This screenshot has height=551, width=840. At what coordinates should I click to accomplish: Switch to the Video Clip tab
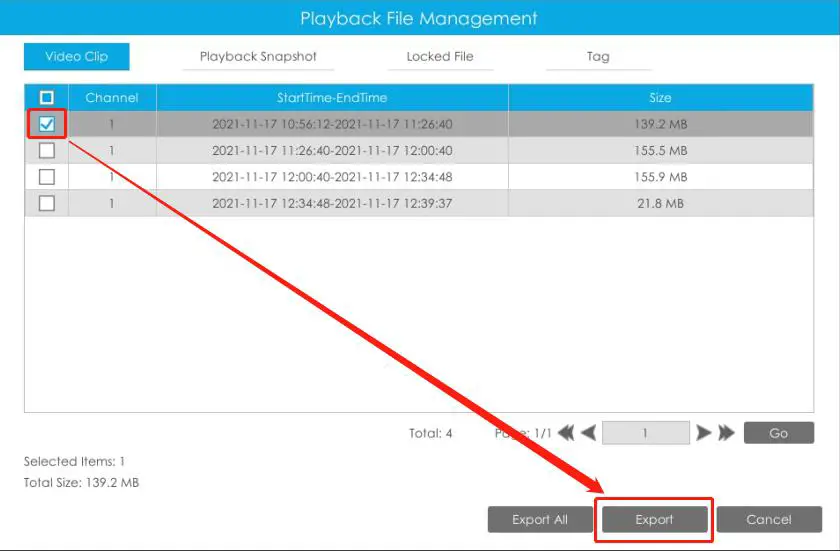(77, 56)
